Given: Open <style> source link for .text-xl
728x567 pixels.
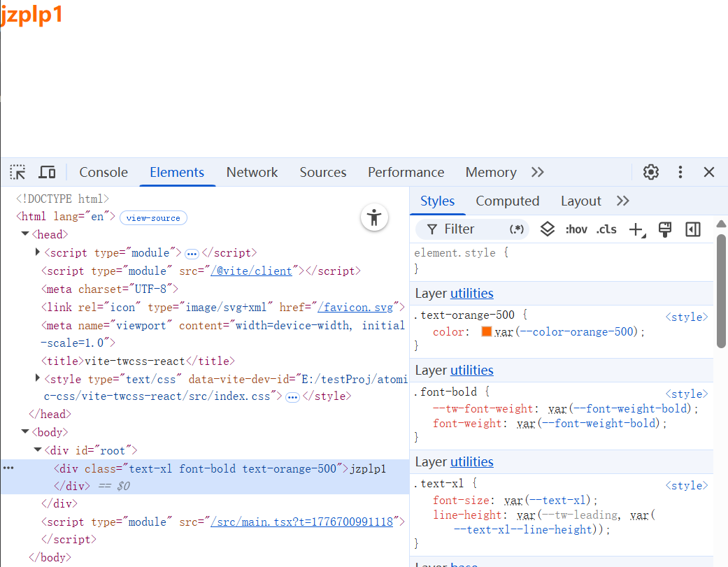Looking at the screenshot, I should 687,485.
